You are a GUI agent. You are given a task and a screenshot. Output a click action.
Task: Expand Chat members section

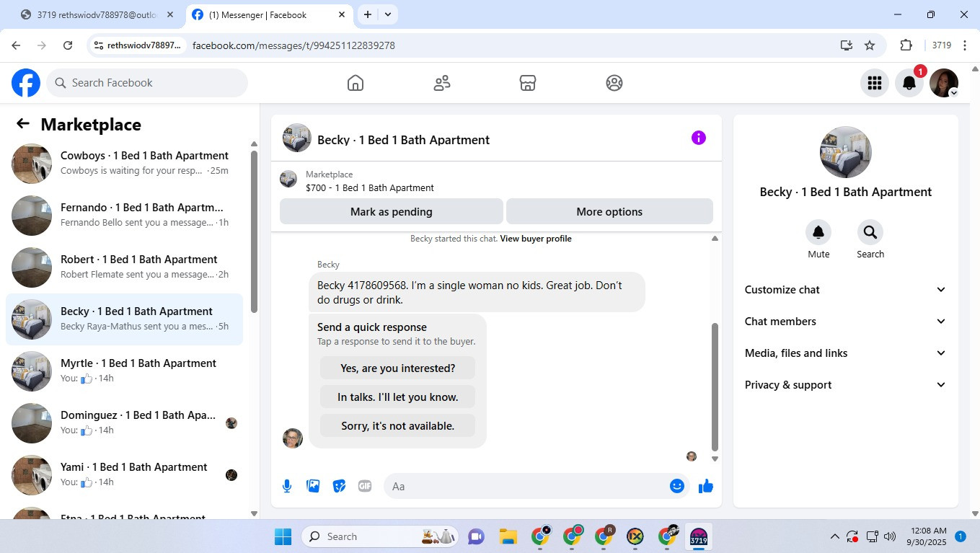tap(845, 322)
